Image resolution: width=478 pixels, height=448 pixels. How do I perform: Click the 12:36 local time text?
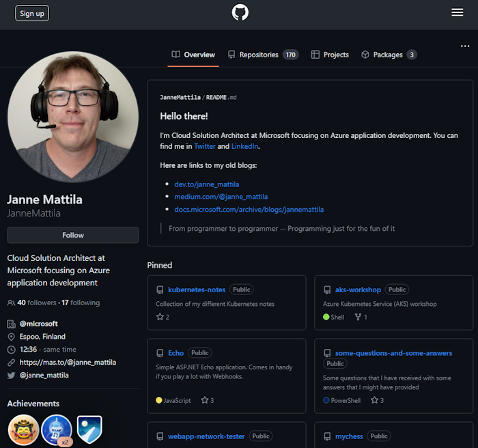tap(28, 350)
